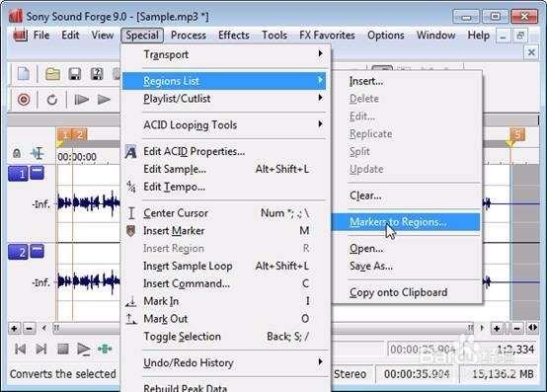The height and width of the screenshot is (392, 547).
Task: Open the Edit menu
Action: (x=70, y=36)
